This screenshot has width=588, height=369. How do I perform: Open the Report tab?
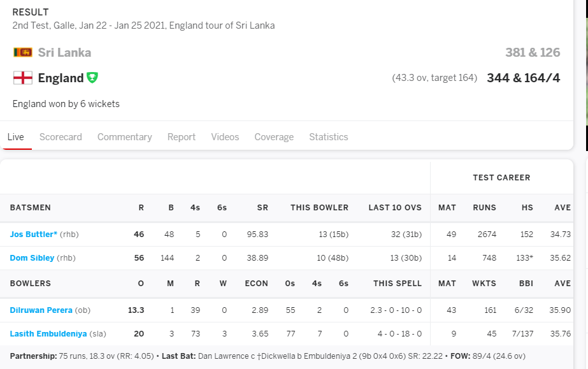tap(182, 137)
